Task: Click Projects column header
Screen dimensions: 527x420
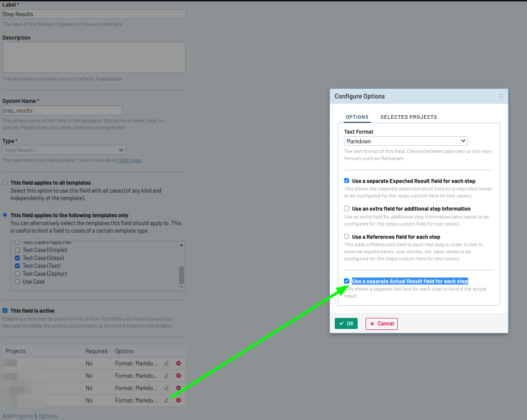Action: click(15, 351)
